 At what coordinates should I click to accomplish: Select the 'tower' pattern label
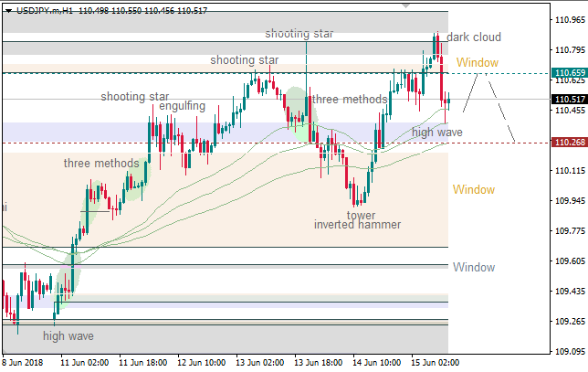click(x=361, y=216)
